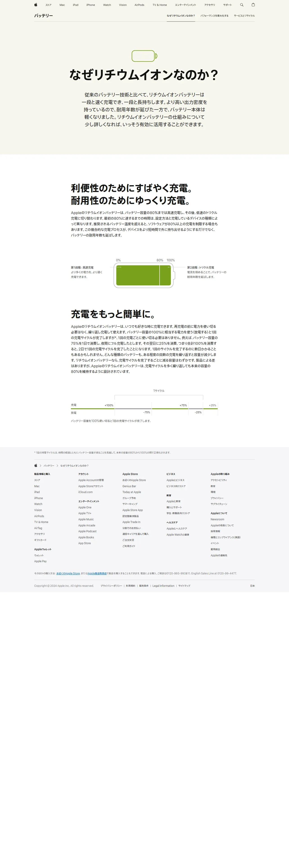Open Vision in the top navigation bar

(x=123, y=5)
